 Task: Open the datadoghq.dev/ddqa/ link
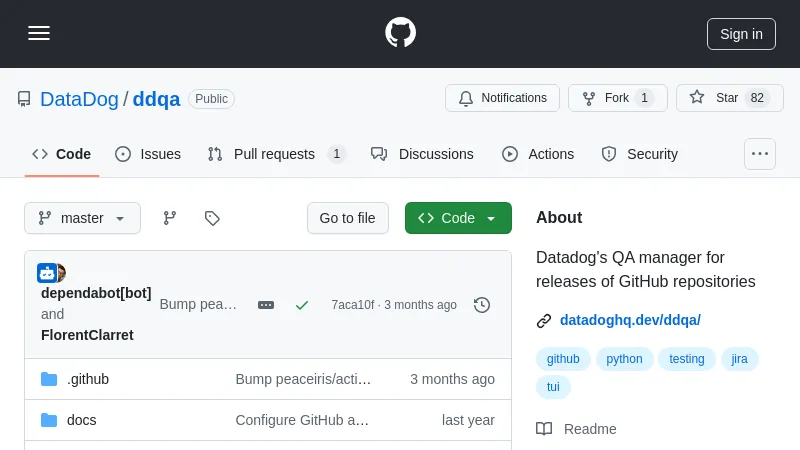[630, 320]
